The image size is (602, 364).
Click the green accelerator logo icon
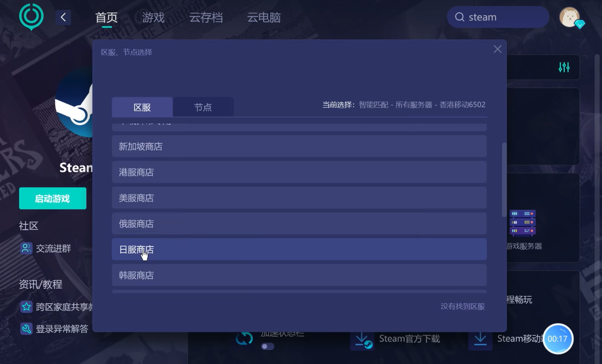(31, 17)
